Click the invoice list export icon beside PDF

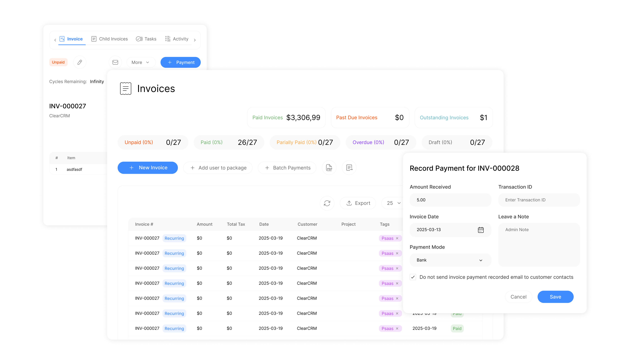pyautogui.click(x=349, y=167)
